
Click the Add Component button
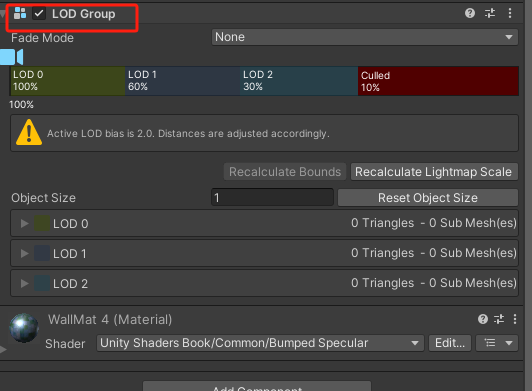(257, 387)
